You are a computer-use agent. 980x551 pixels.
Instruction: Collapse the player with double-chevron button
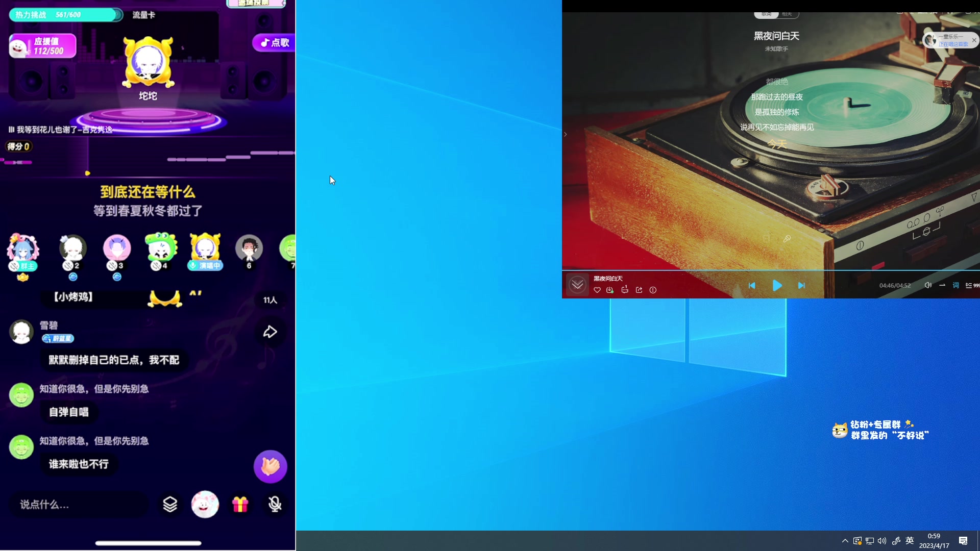[x=577, y=285]
